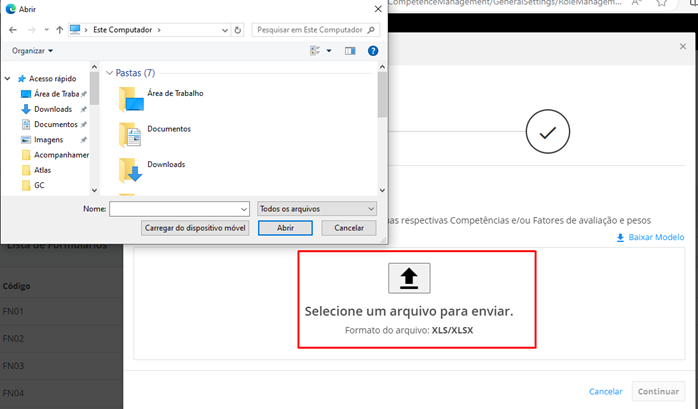Image resolution: width=698 pixels, height=409 pixels.
Task: Collapse the Acesso rápido tree node
Action: coord(10,78)
